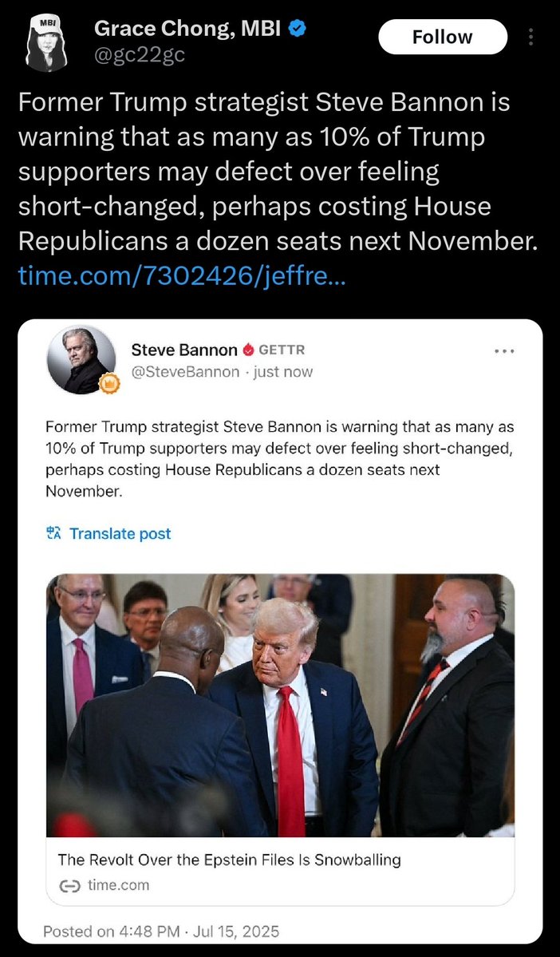The image size is (560, 957).
Task: Open the horizontal three-dot menu in embedded post
Action: point(504,351)
